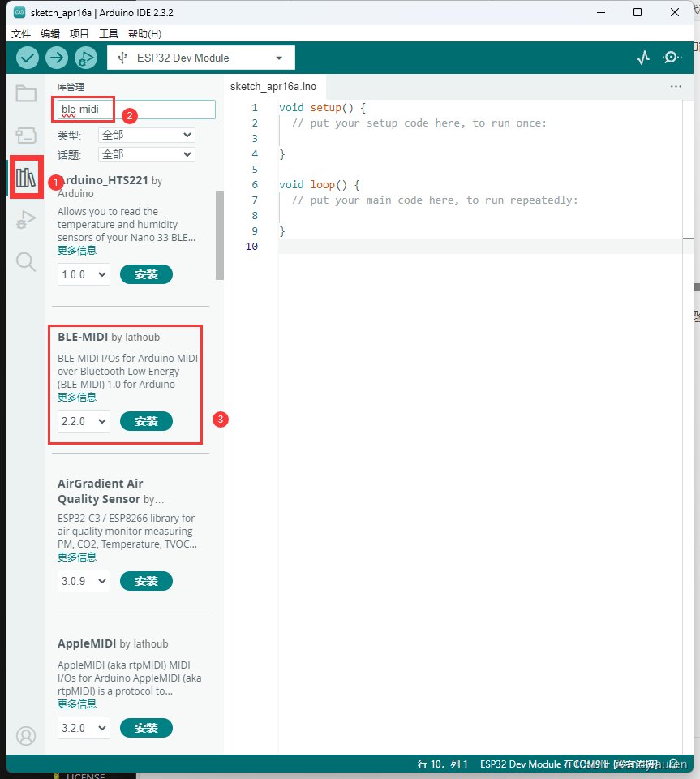The width and height of the screenshot is (700, 779).
Task: Open the 类型 filter dropdown
Action: pos(147,136)
